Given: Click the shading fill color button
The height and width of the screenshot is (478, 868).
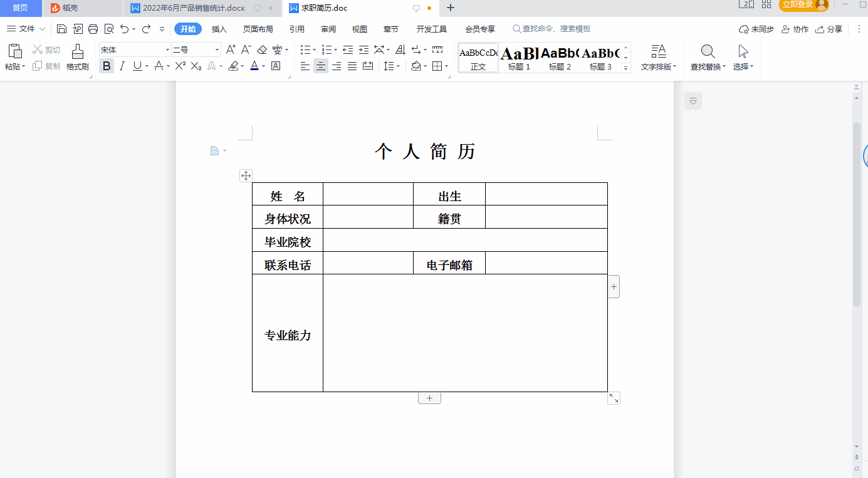Looking at the screenshot, I should [416, 66].
